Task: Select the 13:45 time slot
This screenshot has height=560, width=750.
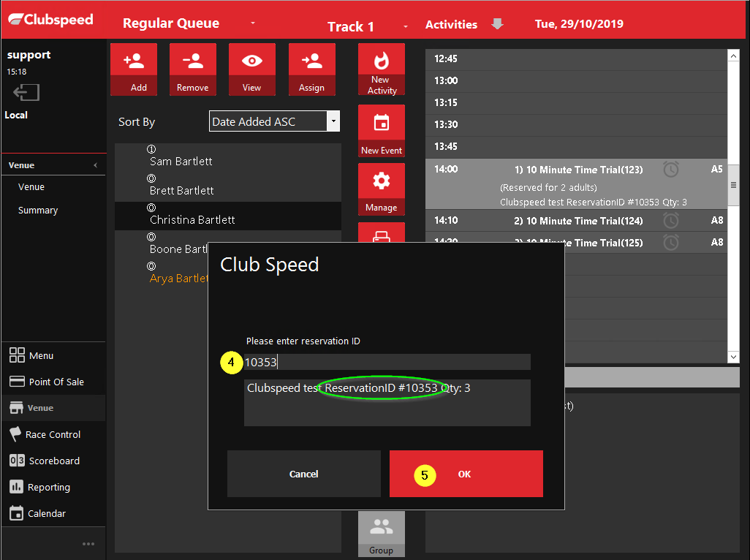Action: click(576, 147)
